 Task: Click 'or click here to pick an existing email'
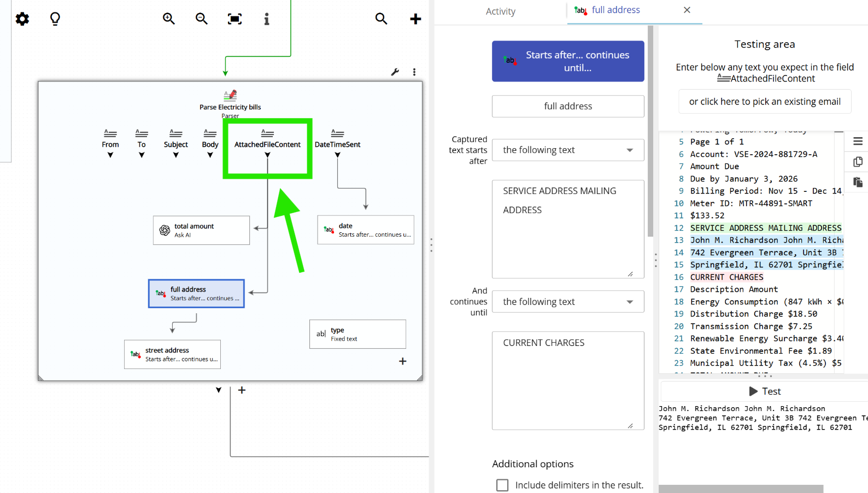point(765,102)
